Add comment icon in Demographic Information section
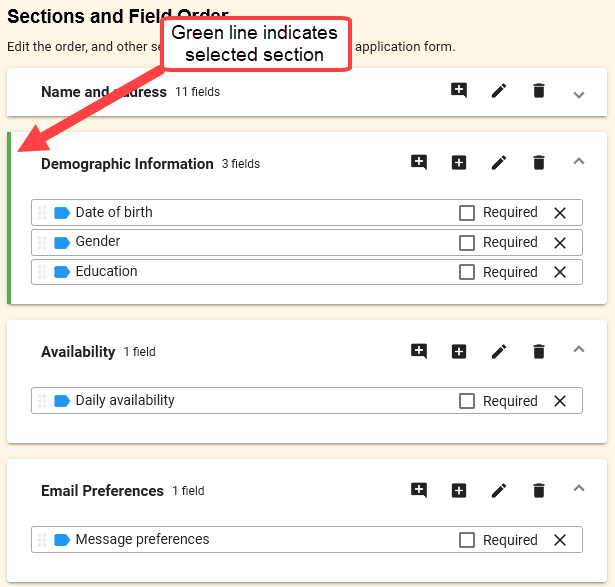 coord(419,162)
